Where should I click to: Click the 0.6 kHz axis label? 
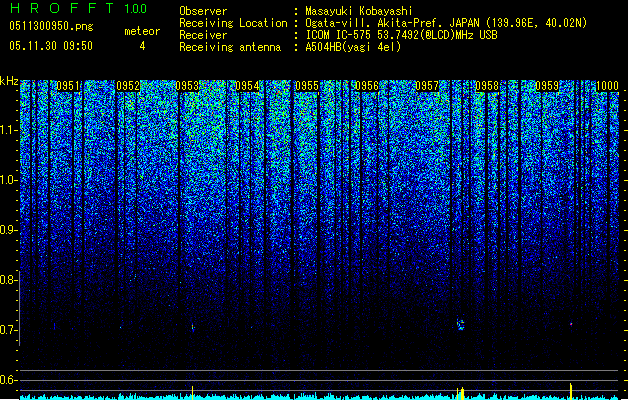click(x=8, y=380)
